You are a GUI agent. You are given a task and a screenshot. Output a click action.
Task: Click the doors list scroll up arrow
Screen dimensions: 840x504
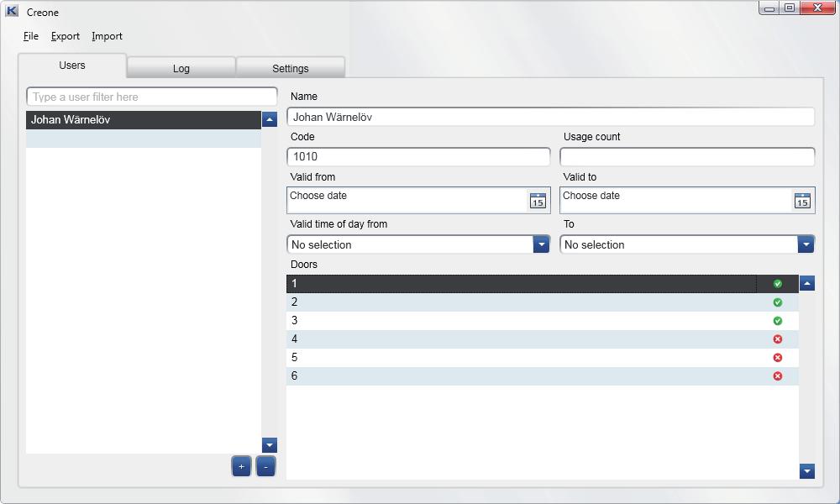806,283
